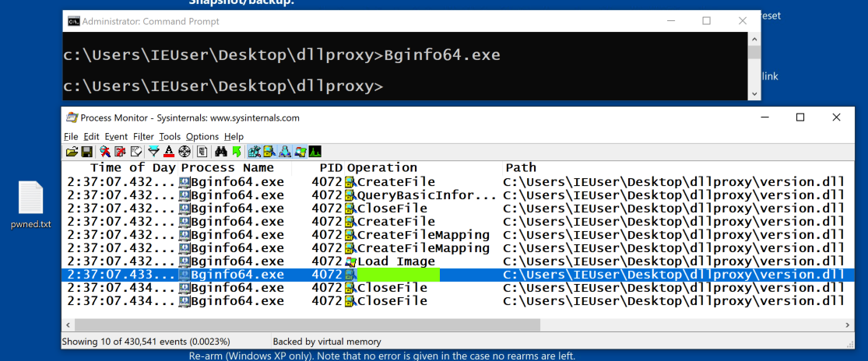The width and height of the screenshot is (868, 361).
Task: Open the Filter menu
Action: click(x=143, y=137)
